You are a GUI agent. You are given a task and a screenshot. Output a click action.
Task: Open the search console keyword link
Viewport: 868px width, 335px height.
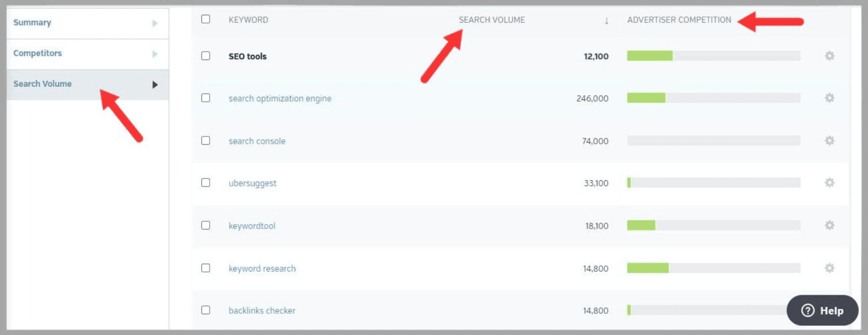(257, 141)
